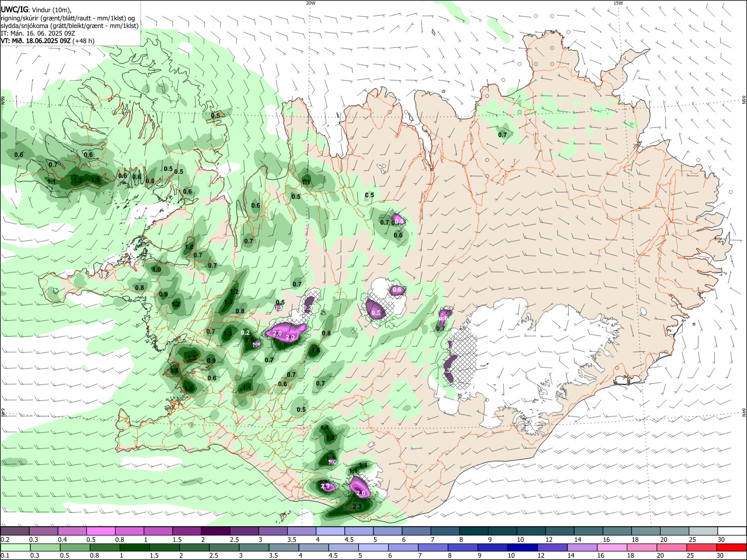Screen dimensions: 747x560
Task: Click the 2.3 precipitation value on the map
Action: pyautogui.click(x=357, y=507)
